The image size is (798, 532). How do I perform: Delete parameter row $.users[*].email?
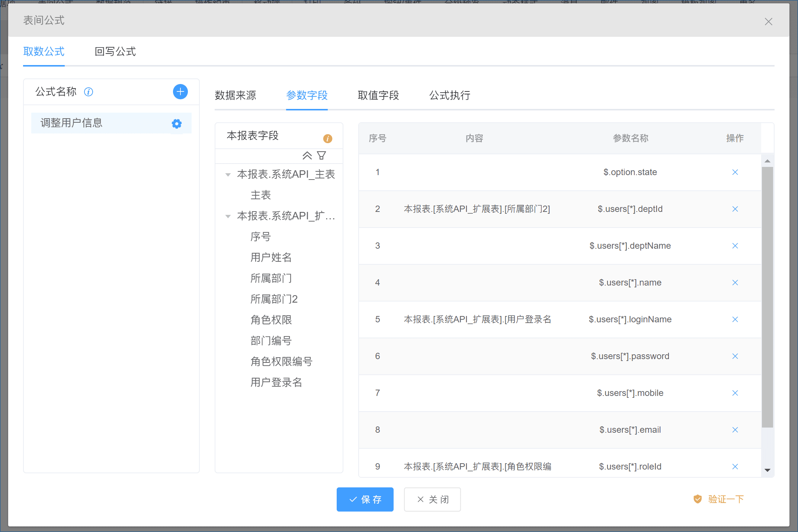pyautogui.click(x=735, y=430)
